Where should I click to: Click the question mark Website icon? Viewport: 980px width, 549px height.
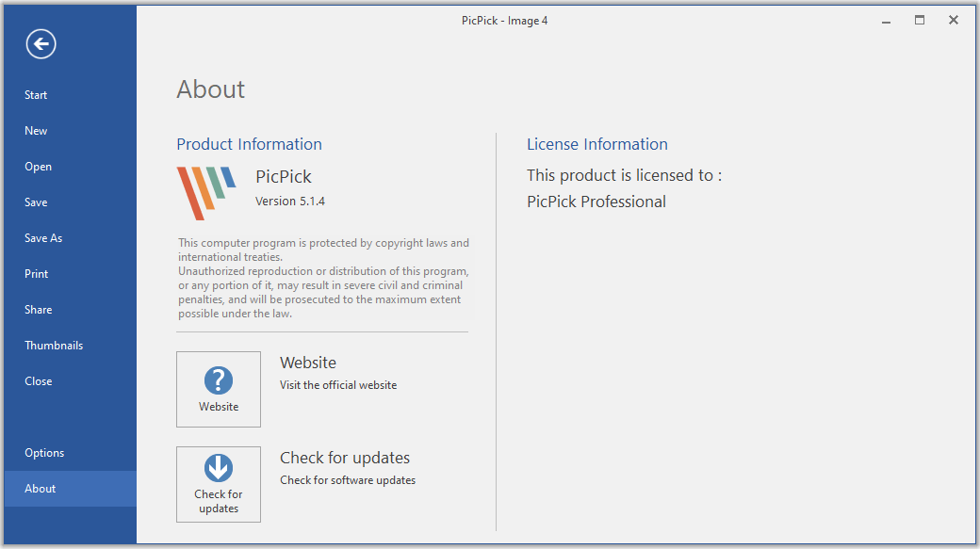[219, 380]
